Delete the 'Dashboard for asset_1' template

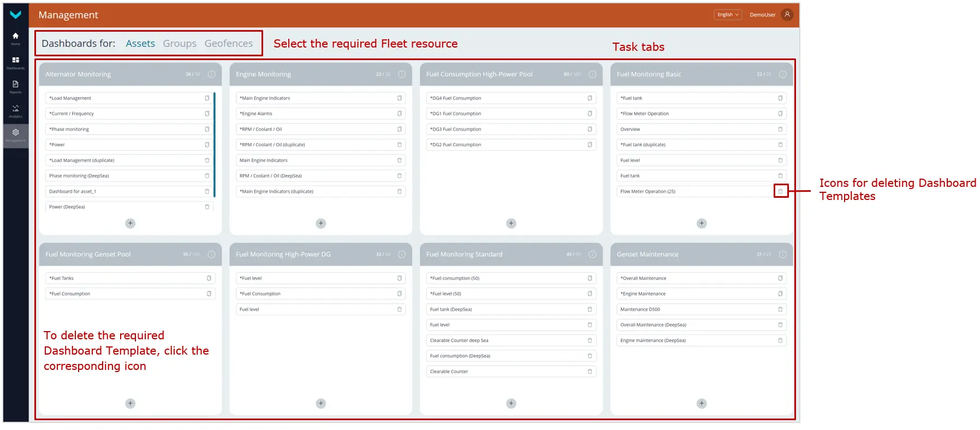click(x=207, y=191)
